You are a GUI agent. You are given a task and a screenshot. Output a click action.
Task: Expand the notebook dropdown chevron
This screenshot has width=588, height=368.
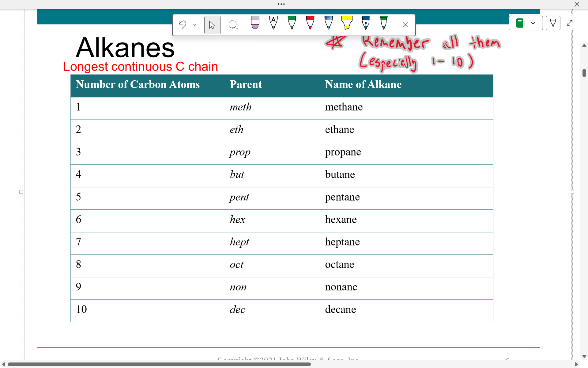tap(533, 23)
